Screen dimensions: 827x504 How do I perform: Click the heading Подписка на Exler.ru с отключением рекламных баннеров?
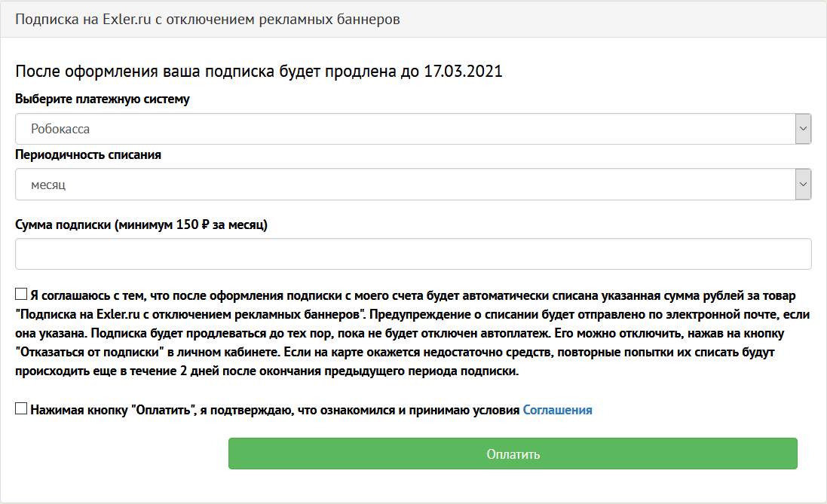pos(207,20)
